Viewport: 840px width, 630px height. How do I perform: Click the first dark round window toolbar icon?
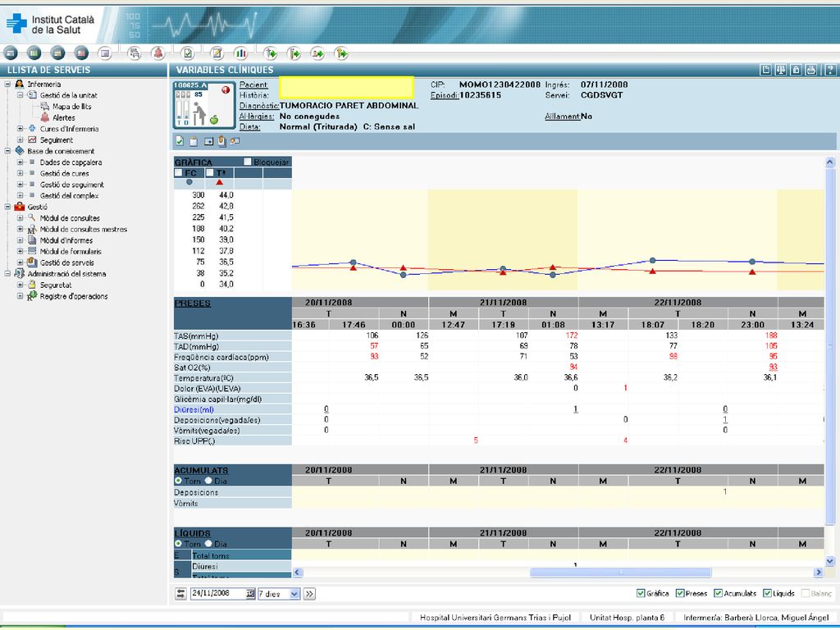(x=11, y=53)
